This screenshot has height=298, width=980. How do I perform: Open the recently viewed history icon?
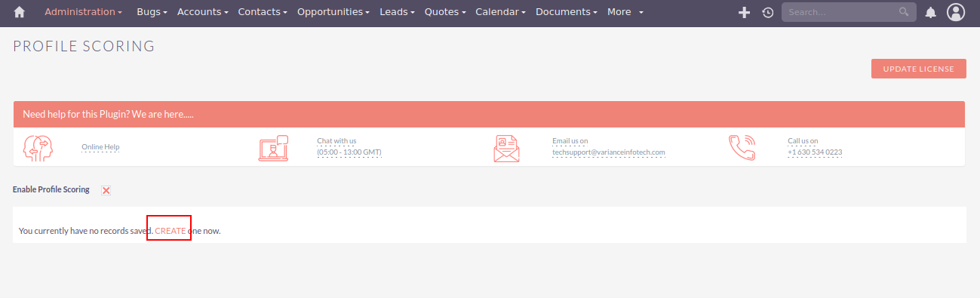pyautogui.click(x=768, y=12)
